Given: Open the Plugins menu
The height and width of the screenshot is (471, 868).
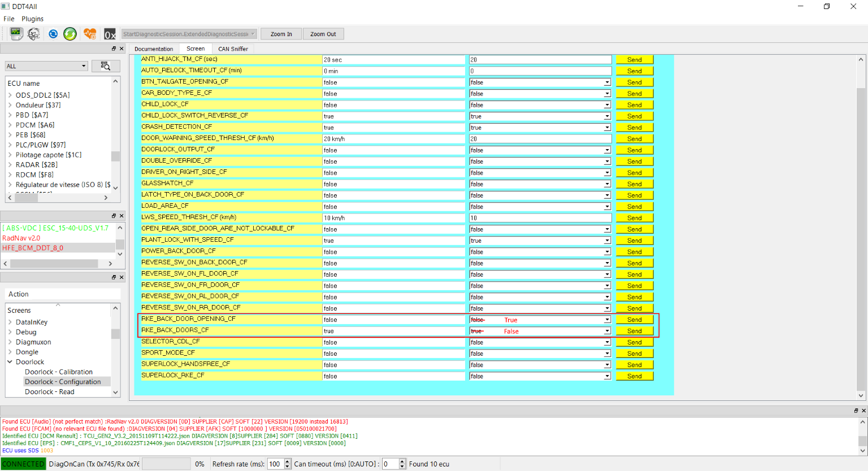Looking at the screenshot, I should point(32,19).
